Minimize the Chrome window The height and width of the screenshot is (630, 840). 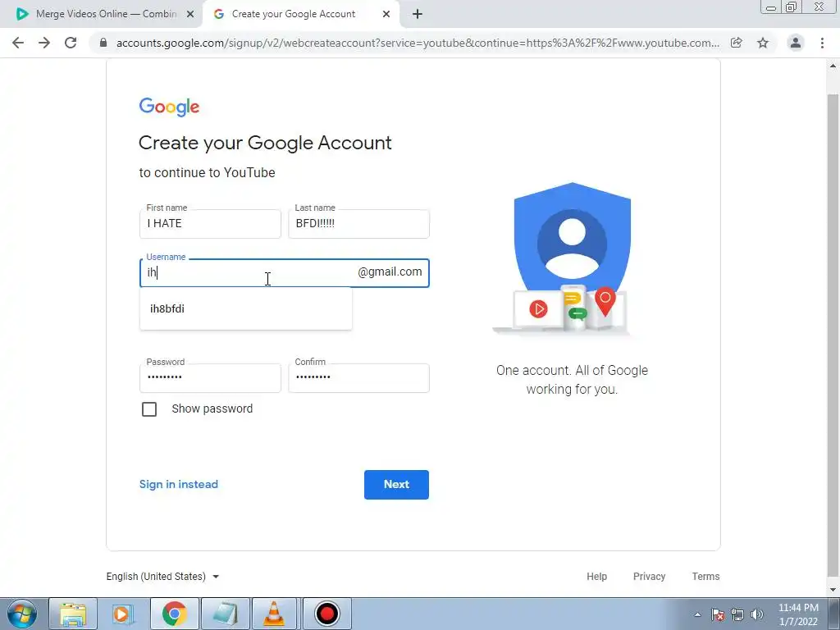point(771,7)
